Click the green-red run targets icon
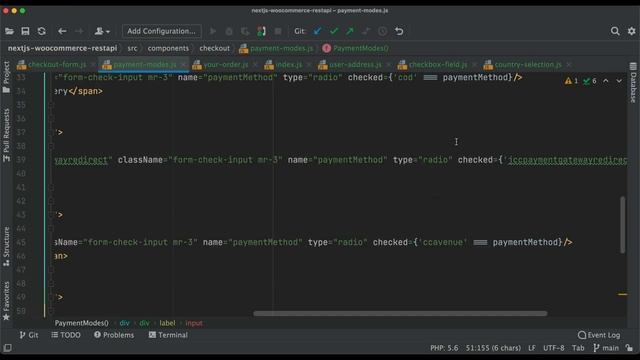This screenshot has width=640, height=360. (x=262, y=31)
